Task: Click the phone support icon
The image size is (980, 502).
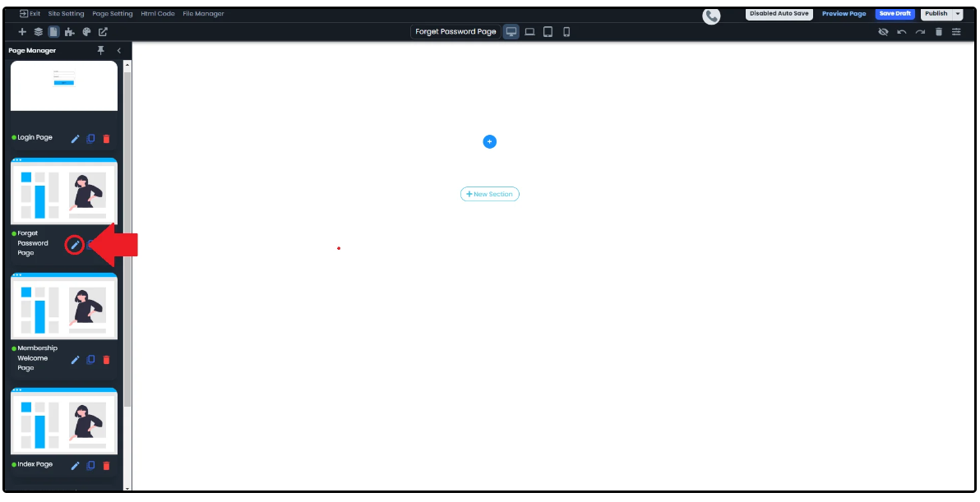Action: click(711, 16)
